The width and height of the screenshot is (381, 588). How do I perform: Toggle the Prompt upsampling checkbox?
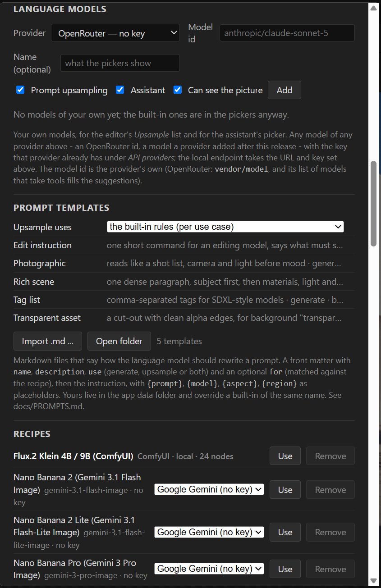click(20, 90)
